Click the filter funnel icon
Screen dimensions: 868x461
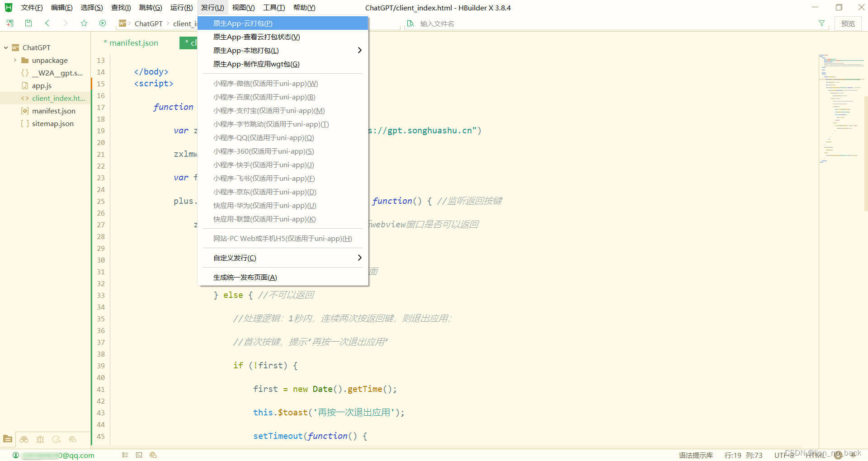click(821, 24)
